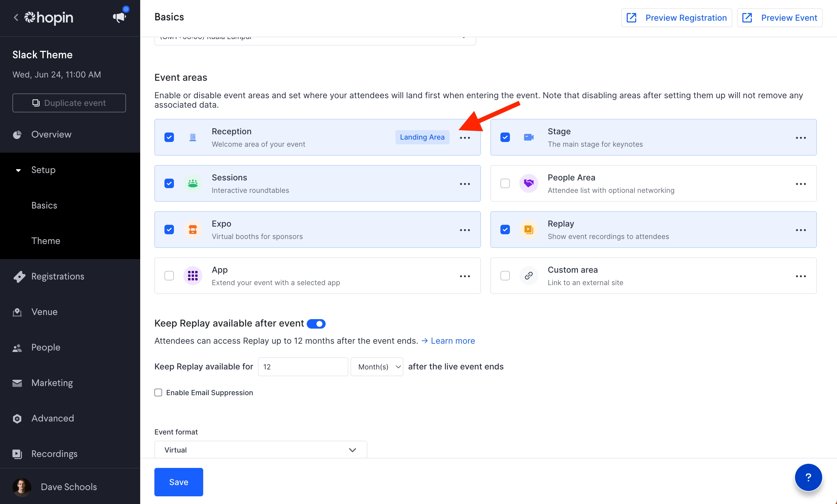Screen dimensions: 837x504
Task: Uncheck the Stage area checkbox
Action: [505, 137]
